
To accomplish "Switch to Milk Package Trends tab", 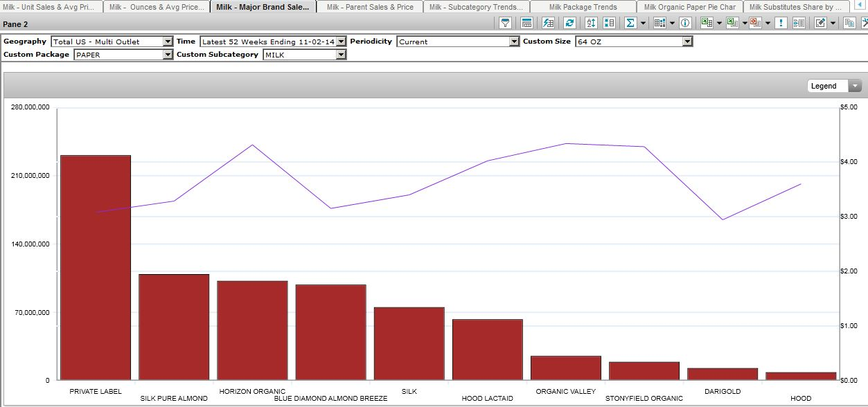I will 583,7.
